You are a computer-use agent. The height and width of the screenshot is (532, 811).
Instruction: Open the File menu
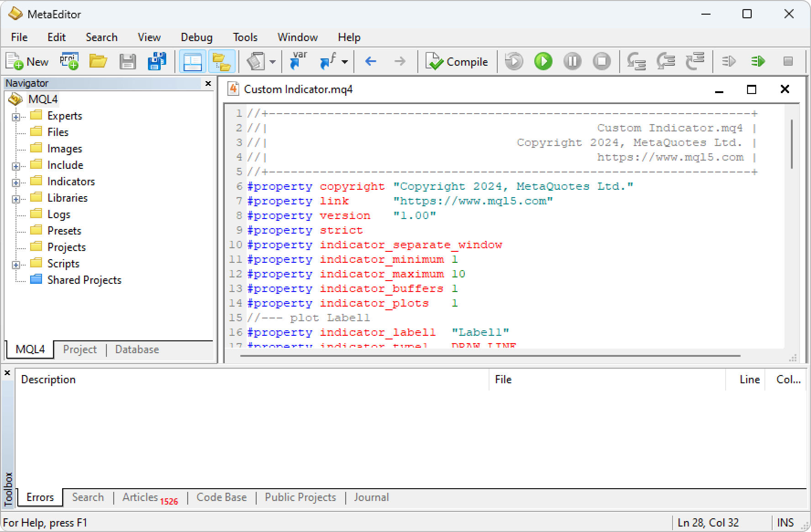click(19, 37)
